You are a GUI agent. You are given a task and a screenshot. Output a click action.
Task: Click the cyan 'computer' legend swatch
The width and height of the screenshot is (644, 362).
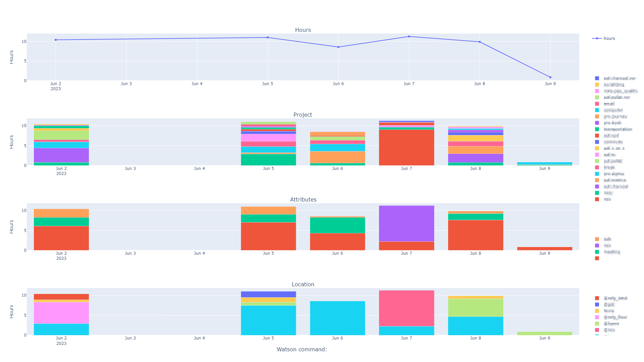point(597,110)
